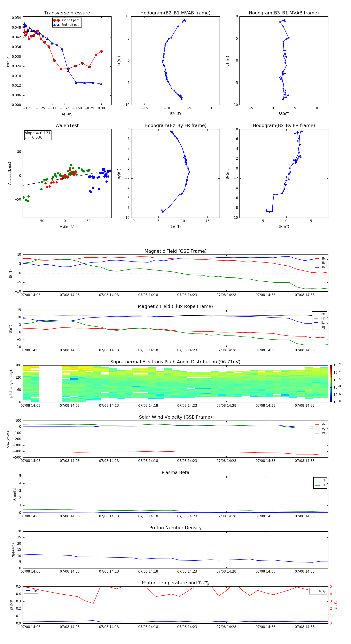This screenshot has width=351, height=644.
Task: Click the red point at A=0.00 in pressure plot
Action: coord(101,52)
